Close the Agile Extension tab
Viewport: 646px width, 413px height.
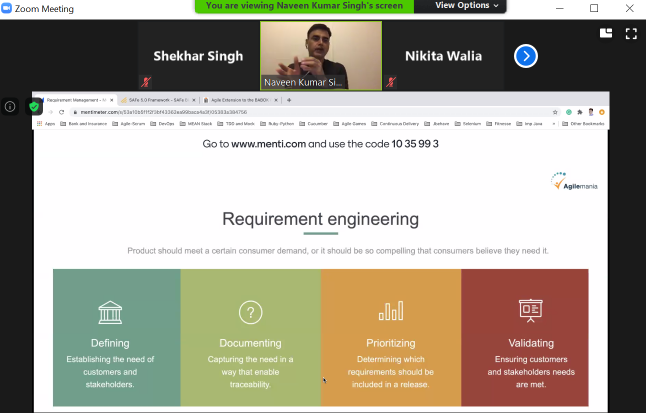coord(276,100)
